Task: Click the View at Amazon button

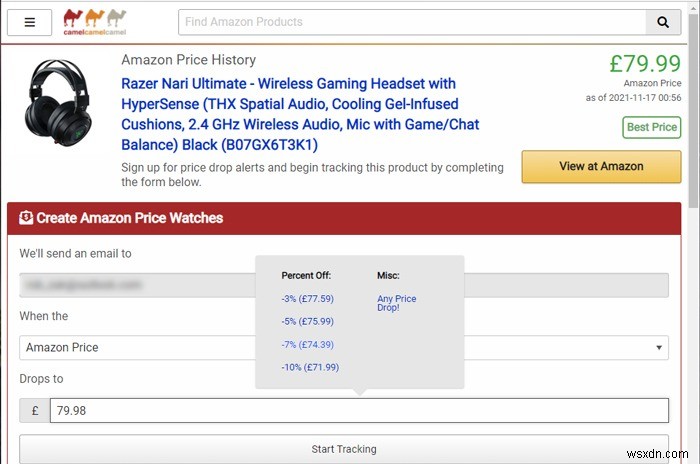Action: click(x=601, y=167)
